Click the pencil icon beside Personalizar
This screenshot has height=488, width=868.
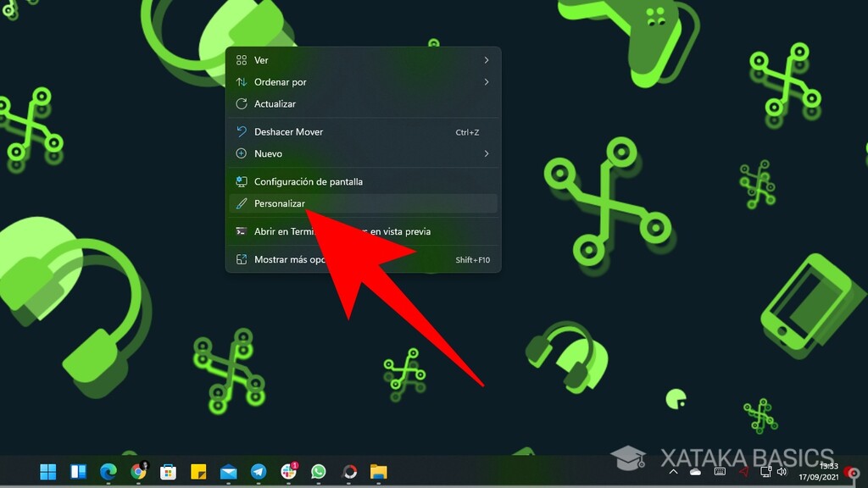coord(242,203)
